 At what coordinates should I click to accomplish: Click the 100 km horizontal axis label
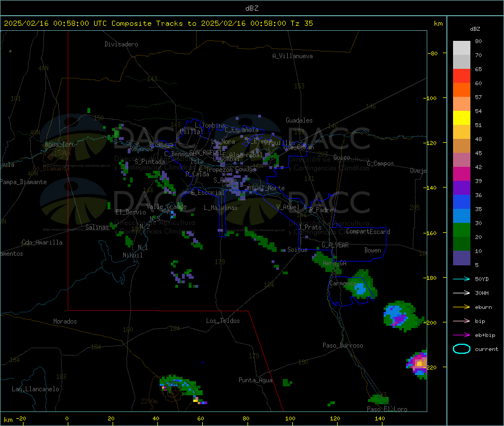click(290, 418)
